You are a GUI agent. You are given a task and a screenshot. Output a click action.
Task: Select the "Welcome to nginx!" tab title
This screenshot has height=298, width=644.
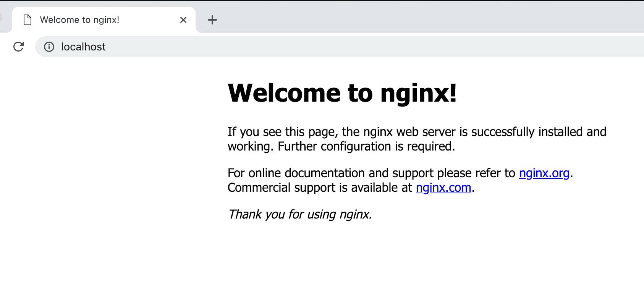click(x=79, y=20)
